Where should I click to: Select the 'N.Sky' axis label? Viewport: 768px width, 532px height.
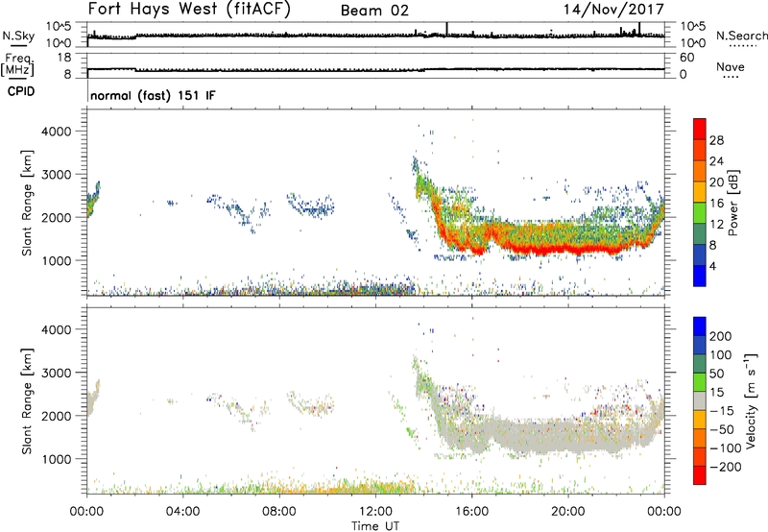(x=18, y=36)
